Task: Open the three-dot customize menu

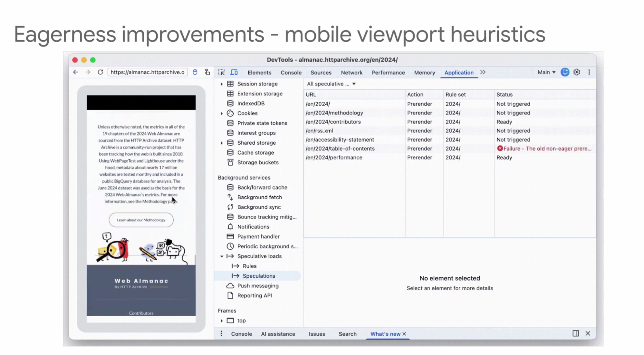Action: click(x=589, y=72)
